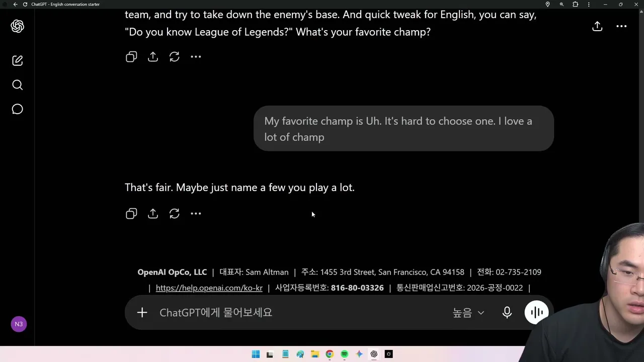This screenshot has width=644, height=362.
Task: Open the chat bubble icon in the sidebar
Action: [x=18, y=109]
